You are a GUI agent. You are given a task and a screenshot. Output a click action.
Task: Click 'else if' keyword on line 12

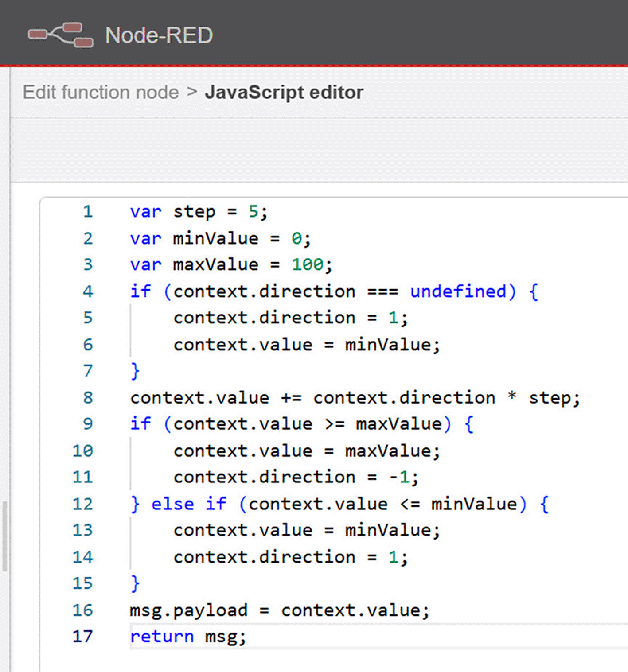(x=189, y=504)
